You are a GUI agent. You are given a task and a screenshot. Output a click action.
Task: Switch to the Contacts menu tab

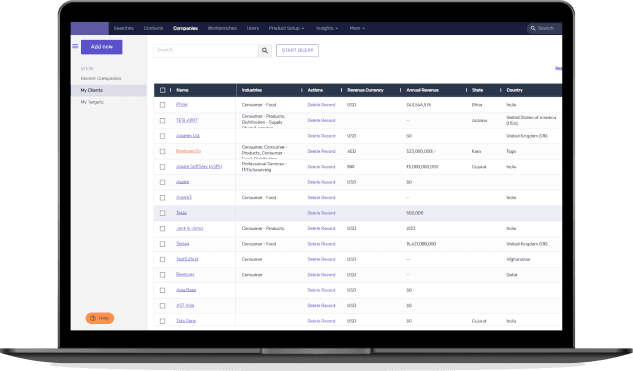pos(153,28)
